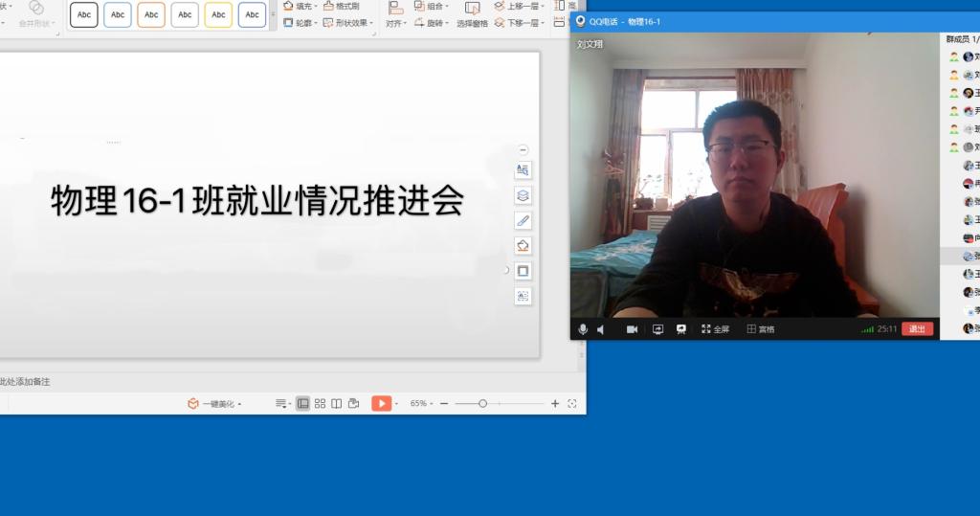
Task: Start slideshow with the orange play button
Action: 380,404
